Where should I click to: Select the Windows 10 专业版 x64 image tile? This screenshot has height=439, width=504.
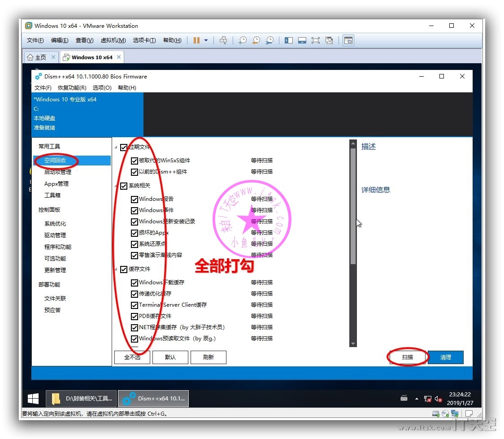pos(87,114)
